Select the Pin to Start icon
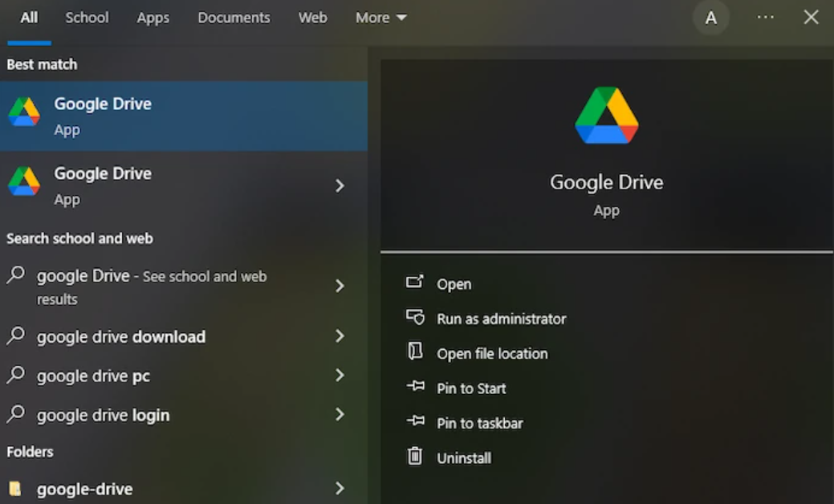Screen dimensions: 834x504 pyautogui.click(x=417, y=388)
